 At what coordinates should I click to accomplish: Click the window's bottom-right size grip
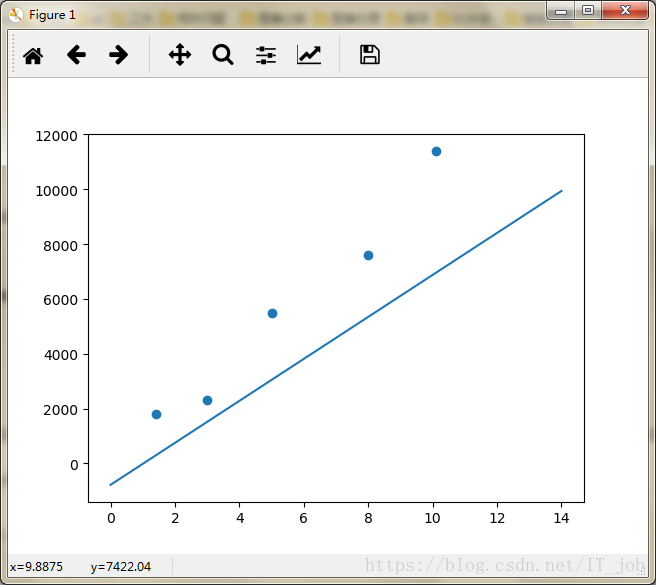642,571
